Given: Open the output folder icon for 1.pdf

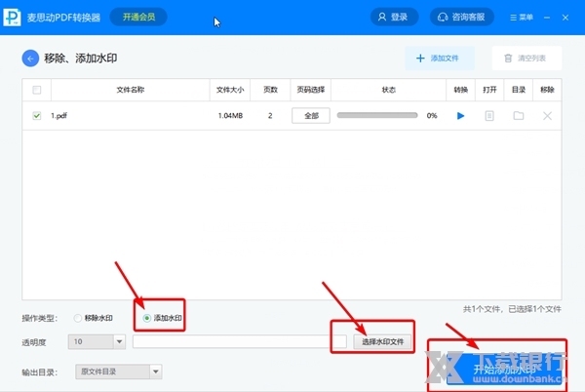Looking at the screenshot, I should click(x=519, y=116).
